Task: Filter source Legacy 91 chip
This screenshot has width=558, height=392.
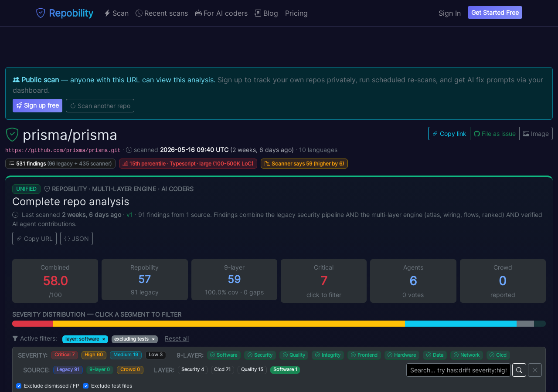Action: coord(68,370)
